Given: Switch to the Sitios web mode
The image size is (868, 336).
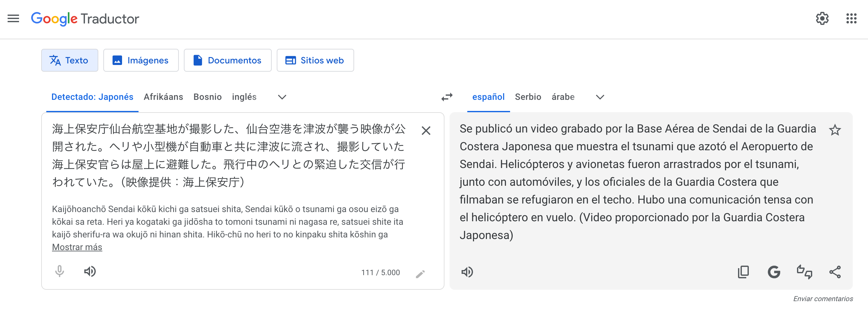Looking at the screenshot, I should tap(315, 60).
